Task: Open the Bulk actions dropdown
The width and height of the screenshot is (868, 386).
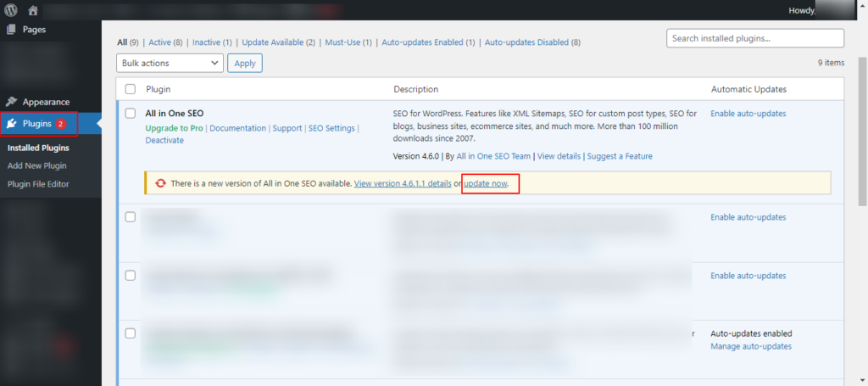Action: 170,63
